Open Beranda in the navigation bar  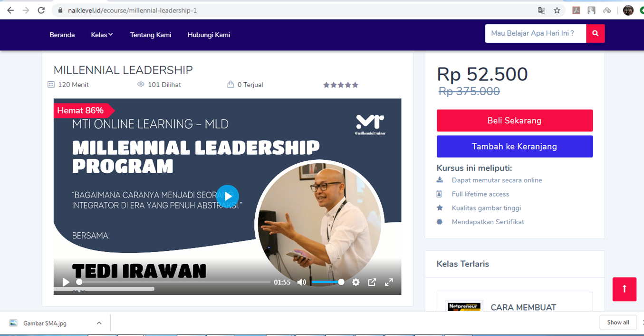pos(62,35)
